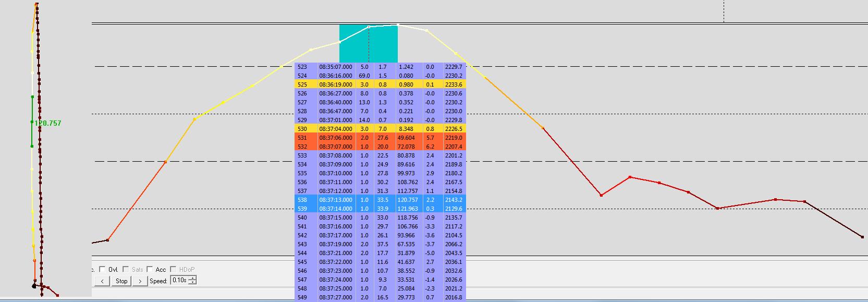
Task: Select value 106.766 in row 541
Action: click(408, 226)
